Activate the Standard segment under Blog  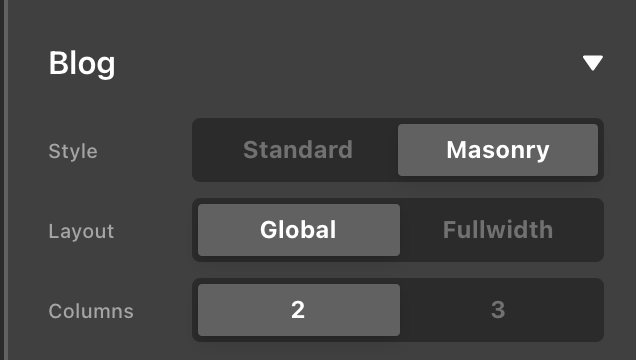298,150
